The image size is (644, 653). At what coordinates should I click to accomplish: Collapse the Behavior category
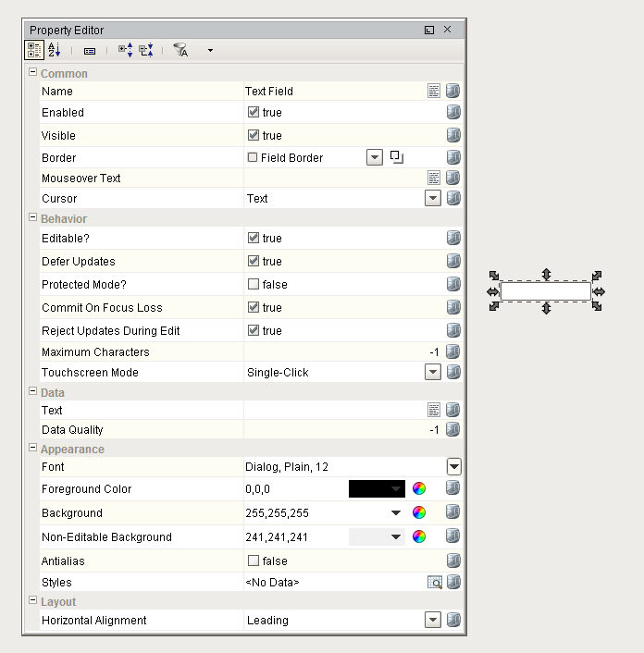[x=33, y=218]
